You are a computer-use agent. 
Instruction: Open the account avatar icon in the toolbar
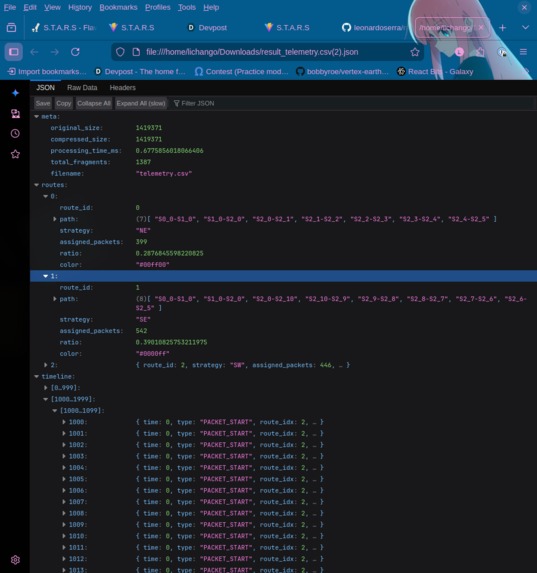460,52
